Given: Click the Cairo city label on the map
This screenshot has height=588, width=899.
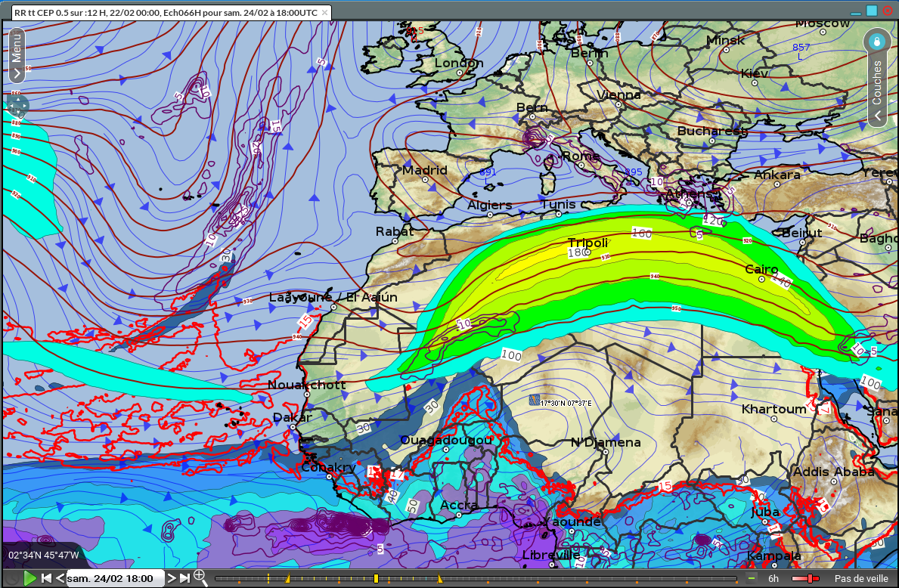Looking at the screenshot, I should (x=761, y=269).
